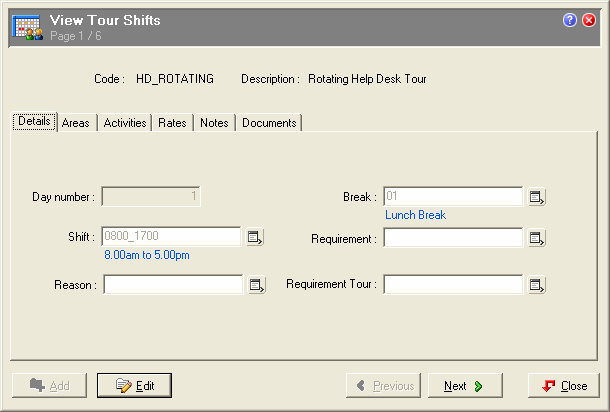
Task: Advance with the Next button
Action: pos(465,386)
